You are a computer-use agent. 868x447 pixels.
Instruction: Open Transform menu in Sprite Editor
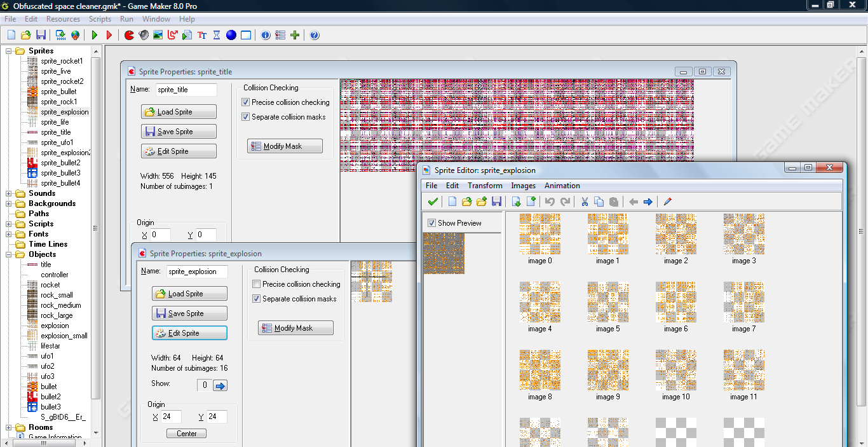[485, 186]
